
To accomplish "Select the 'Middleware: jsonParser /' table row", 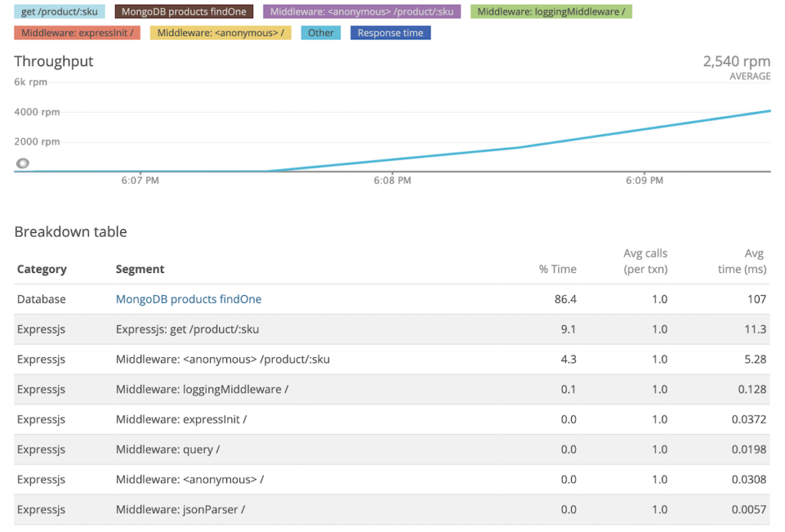I will [392, 510].
